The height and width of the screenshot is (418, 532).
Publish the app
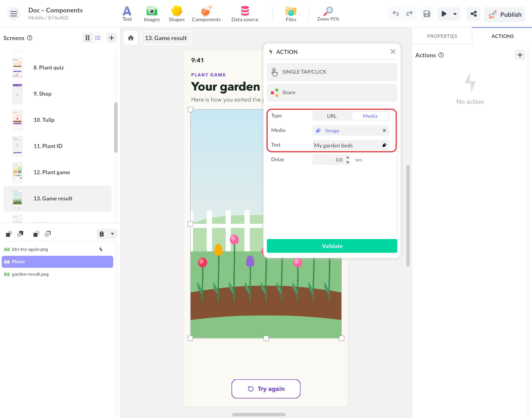click(x=504, y=14)
